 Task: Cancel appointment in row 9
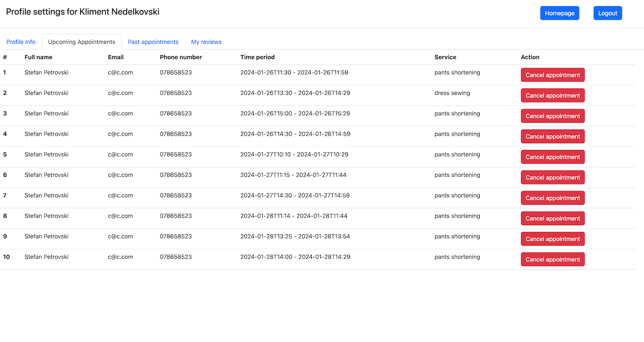[x=552, y=239]
